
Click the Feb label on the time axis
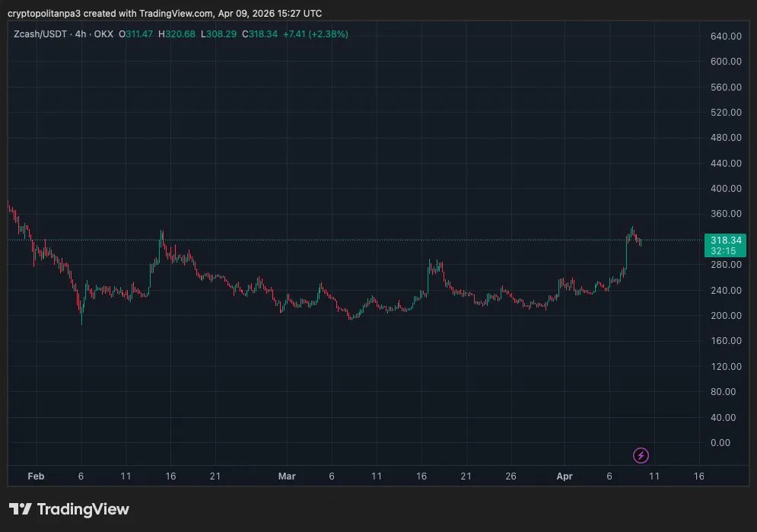pos(36,476)
